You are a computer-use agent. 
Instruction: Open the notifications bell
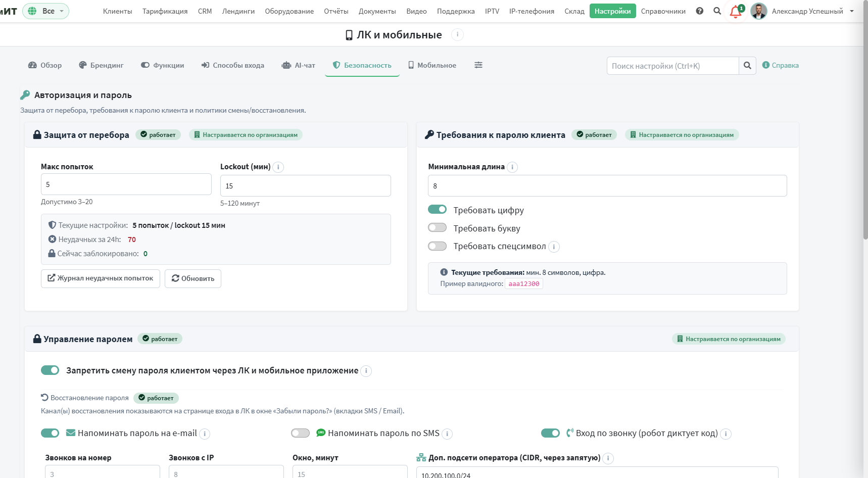click(736, 12)
